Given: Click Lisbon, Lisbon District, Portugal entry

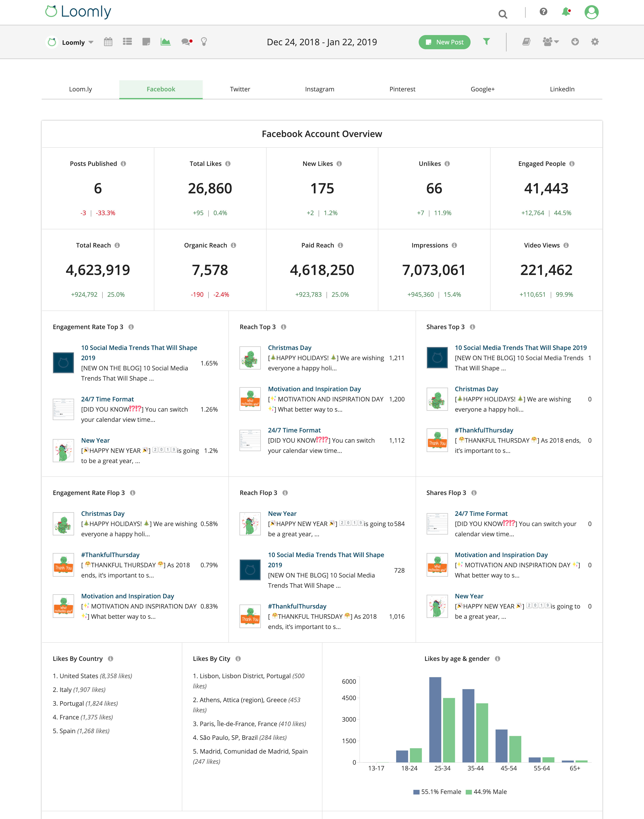Looking at the screenshot, I should coord(249,681).
